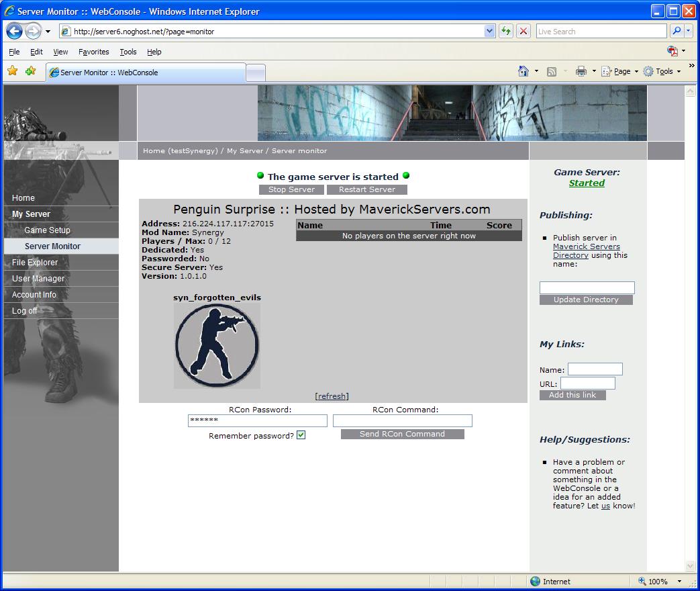Viewport: 700px width, 591px height.
Task: Open the Page toolbar menu
Action: (619, 71)
